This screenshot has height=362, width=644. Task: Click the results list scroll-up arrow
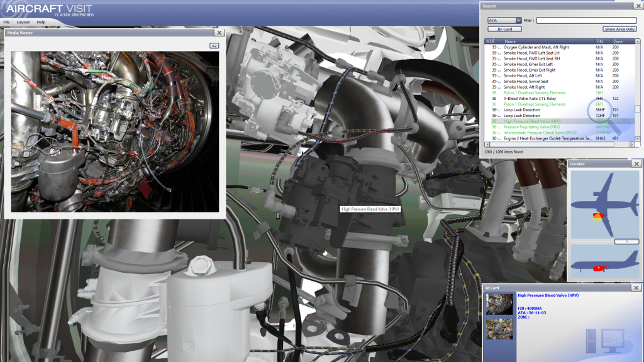[638, 41]
